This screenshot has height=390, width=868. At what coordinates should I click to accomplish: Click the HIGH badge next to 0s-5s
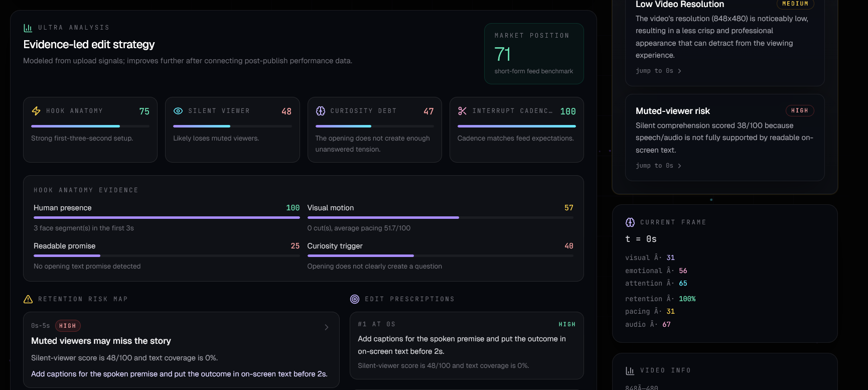pyautogui.click(x=68, y=326)
